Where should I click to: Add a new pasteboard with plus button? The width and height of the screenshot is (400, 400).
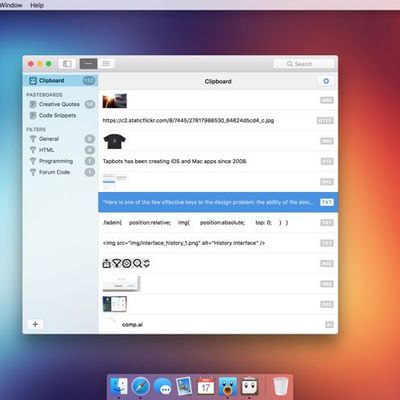click(x=35, y=324)
